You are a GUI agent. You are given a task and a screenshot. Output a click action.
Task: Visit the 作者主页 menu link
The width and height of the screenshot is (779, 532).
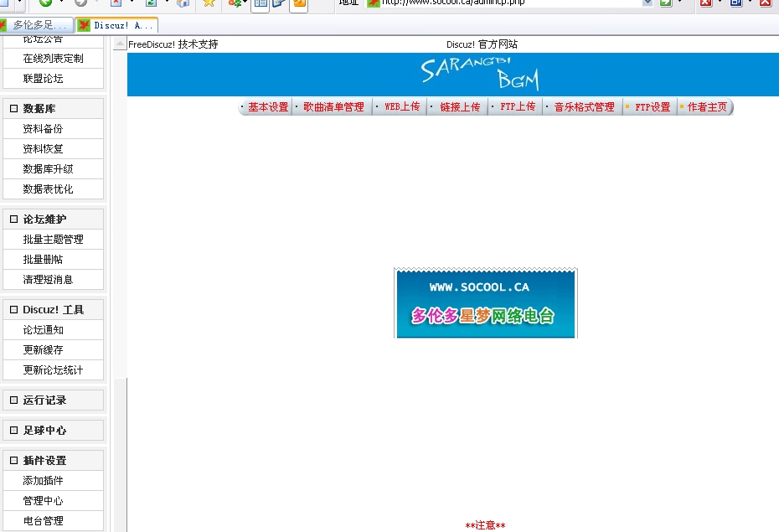point(707,106)
